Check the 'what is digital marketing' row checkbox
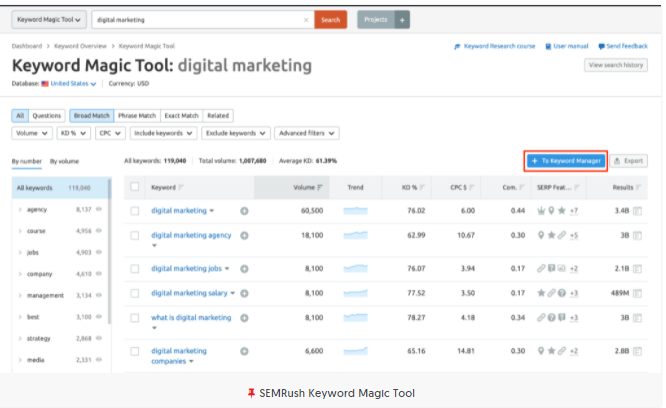 [135, 318]
